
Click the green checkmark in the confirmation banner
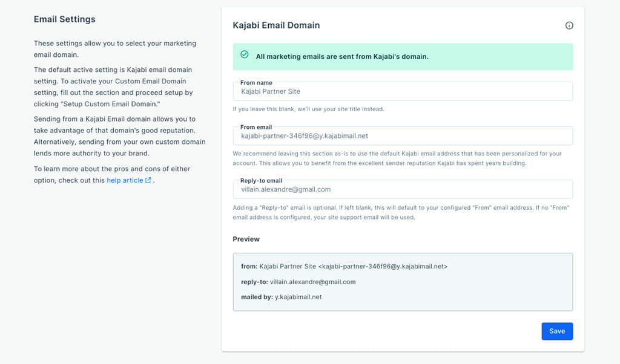click(x=244, y=54)
